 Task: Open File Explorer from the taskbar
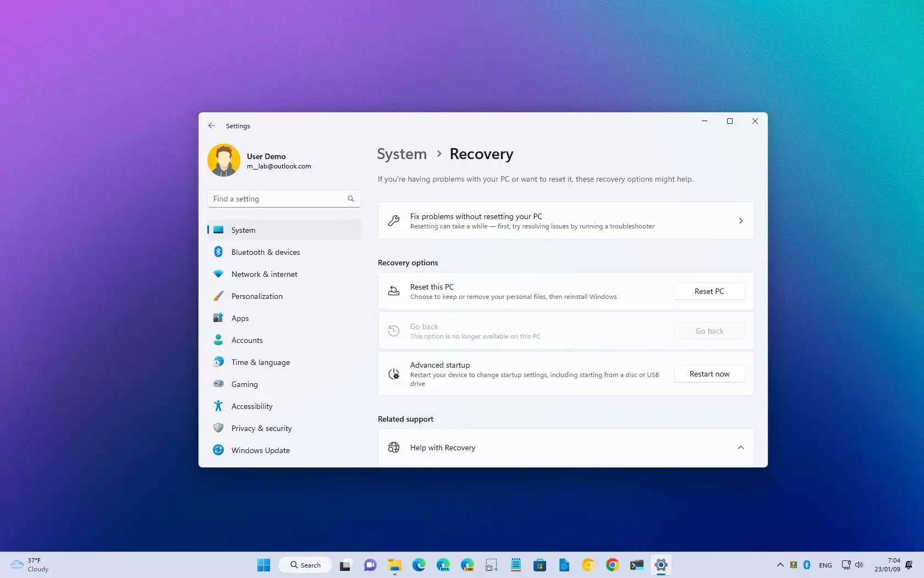click(394, 565)
